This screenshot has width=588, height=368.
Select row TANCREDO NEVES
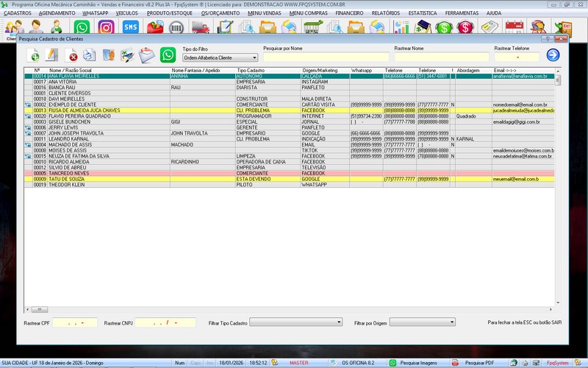click(x=289, y=174)
